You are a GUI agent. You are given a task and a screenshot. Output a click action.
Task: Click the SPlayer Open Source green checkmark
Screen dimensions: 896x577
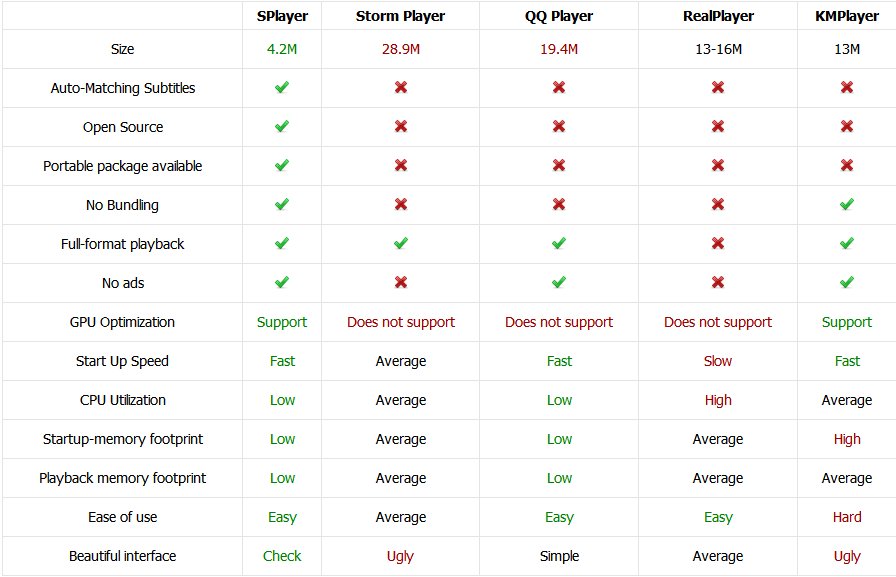point(282,126)
